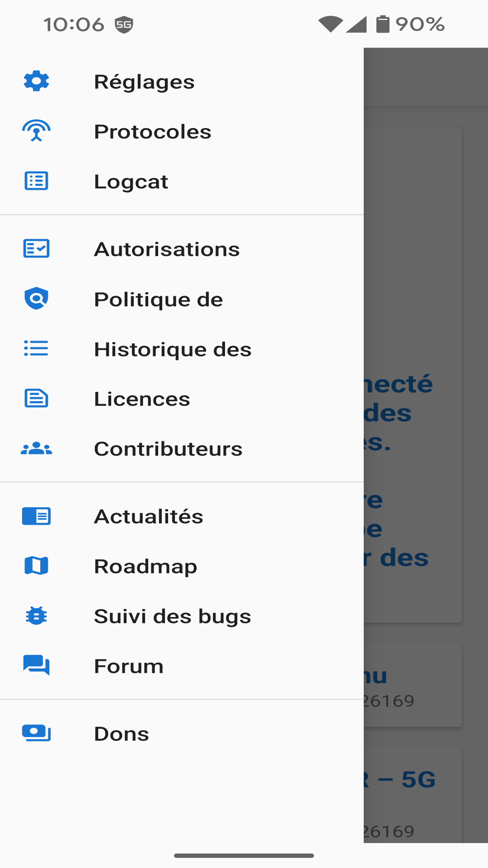Tap the Protocoles antenna icon

(36, 132)
